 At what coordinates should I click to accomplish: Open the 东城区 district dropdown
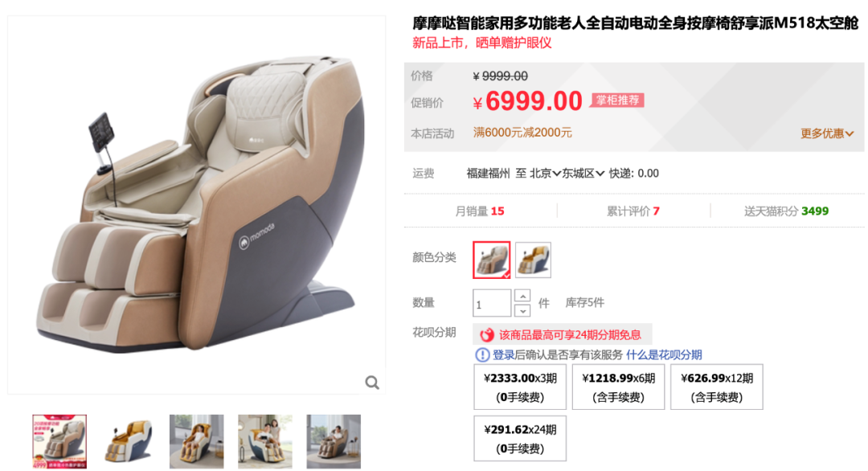point(583,174)
